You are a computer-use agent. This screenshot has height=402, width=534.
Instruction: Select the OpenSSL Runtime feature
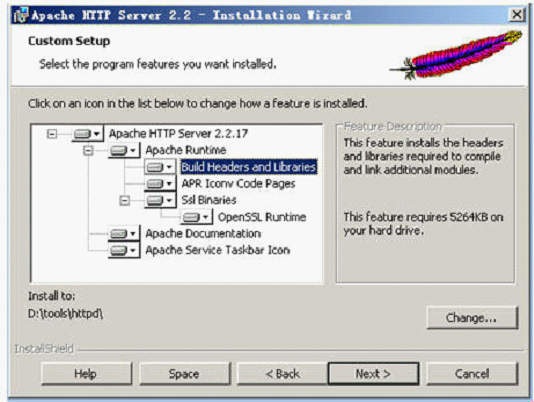[x=262, y=217]
